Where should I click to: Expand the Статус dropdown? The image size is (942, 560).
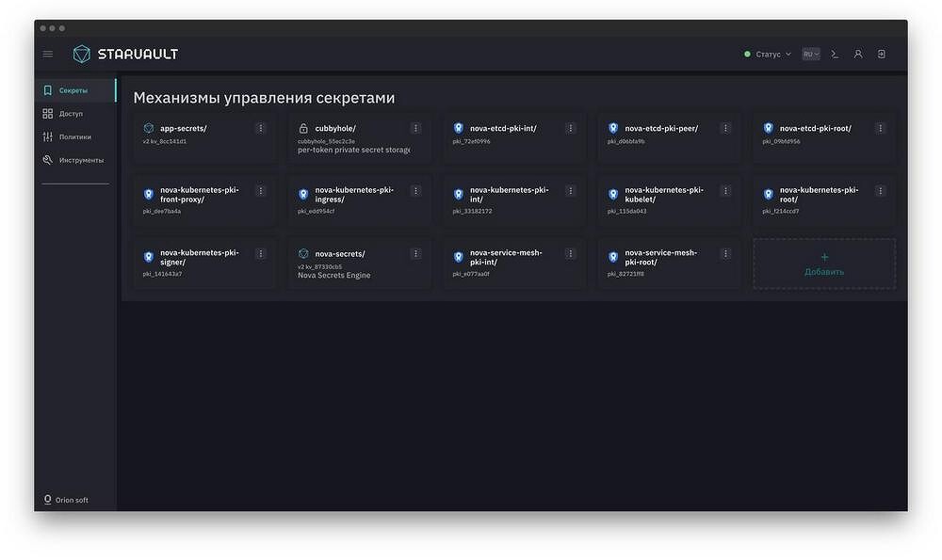(x=768, y=54)
